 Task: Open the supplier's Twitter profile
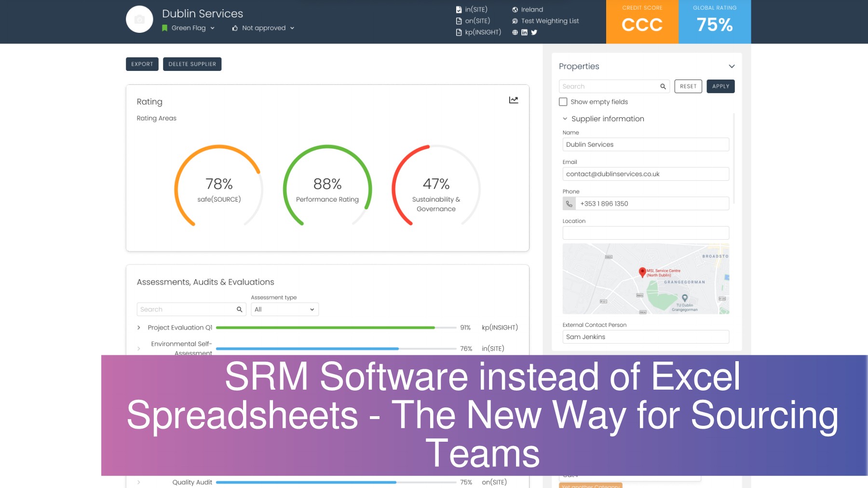[534, 32]
